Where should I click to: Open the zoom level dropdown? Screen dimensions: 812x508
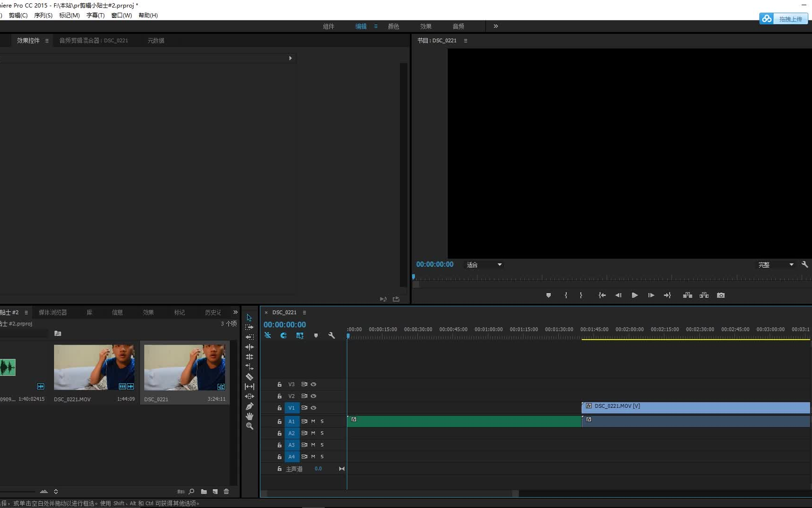[x=484, y=265]
